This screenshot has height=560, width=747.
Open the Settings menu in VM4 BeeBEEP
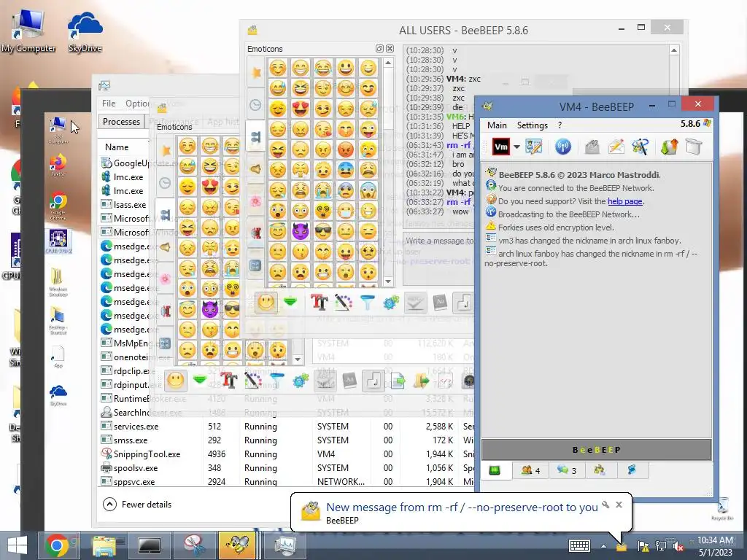pyautogui.click(x=532, y=125)
